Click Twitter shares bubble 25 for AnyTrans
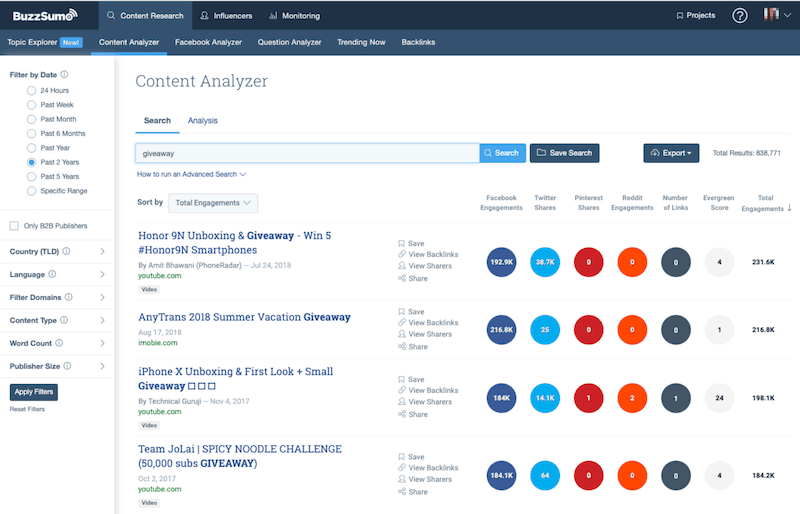 coord(545,330)
